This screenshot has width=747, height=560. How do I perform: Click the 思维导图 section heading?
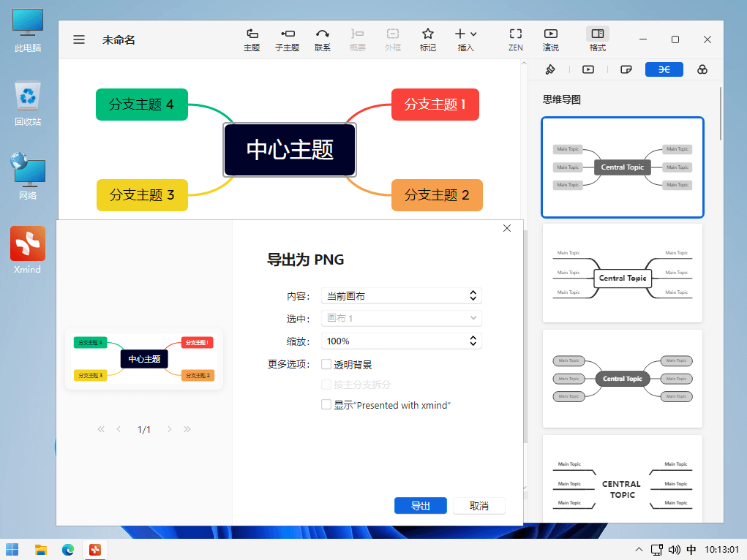coord(562,99)
